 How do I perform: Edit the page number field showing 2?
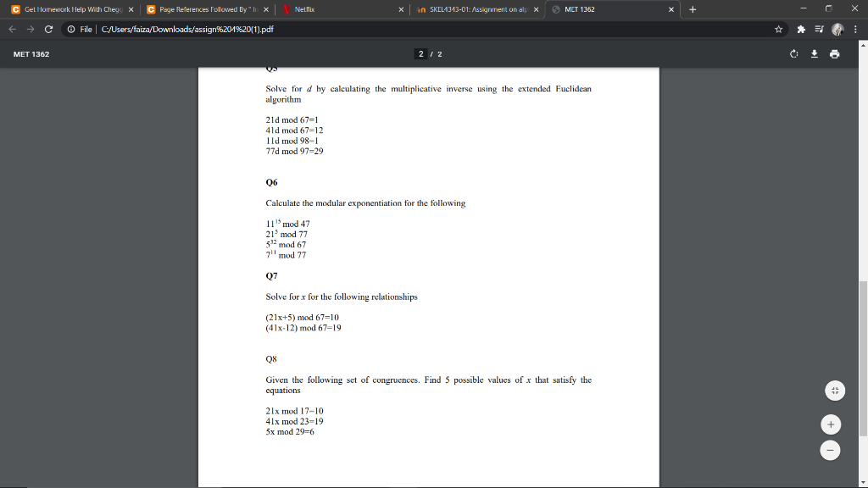(x=420, y=53)
